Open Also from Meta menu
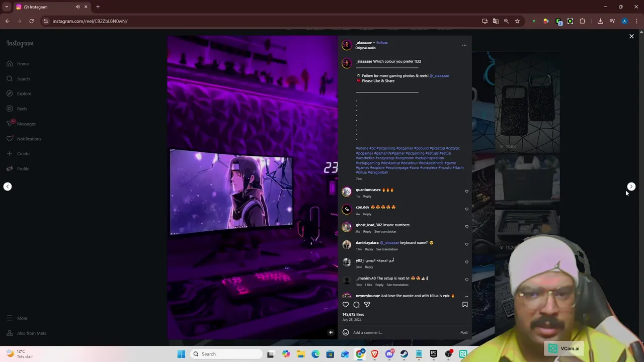 point(26,333)
